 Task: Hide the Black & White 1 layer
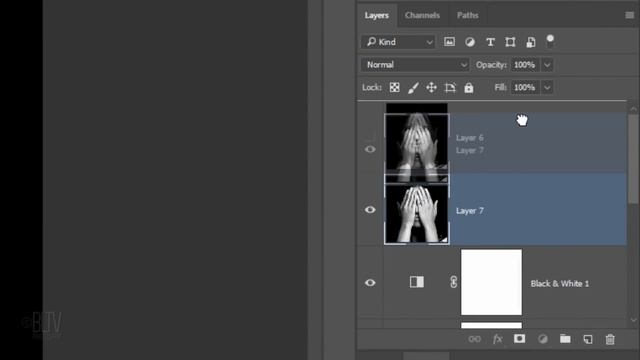point(370,282)
